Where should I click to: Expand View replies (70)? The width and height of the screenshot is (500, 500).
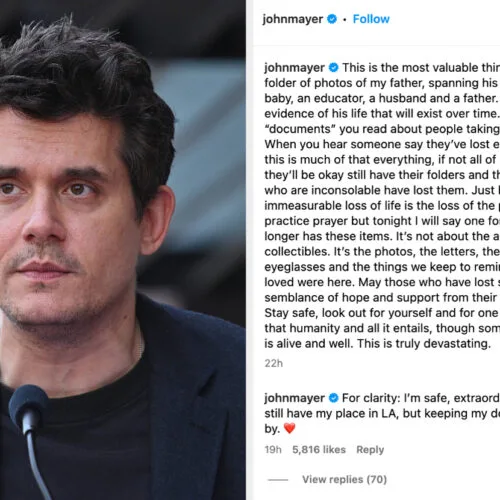[x=344, y=479]
